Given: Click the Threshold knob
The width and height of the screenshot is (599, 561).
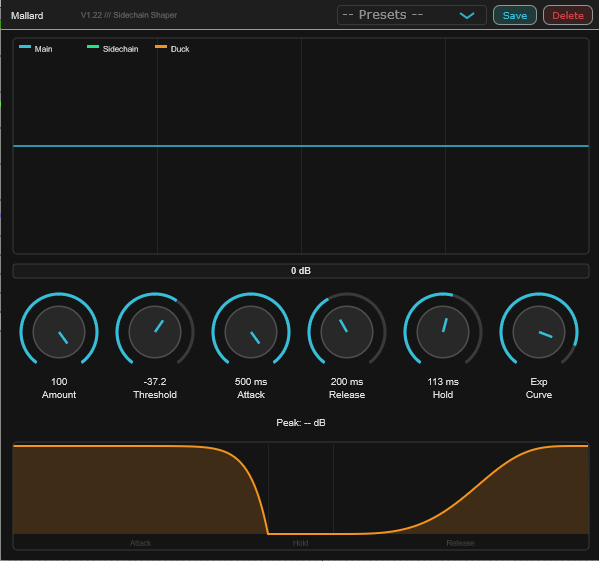Looking at the screenshot, I should click(155, 331).
